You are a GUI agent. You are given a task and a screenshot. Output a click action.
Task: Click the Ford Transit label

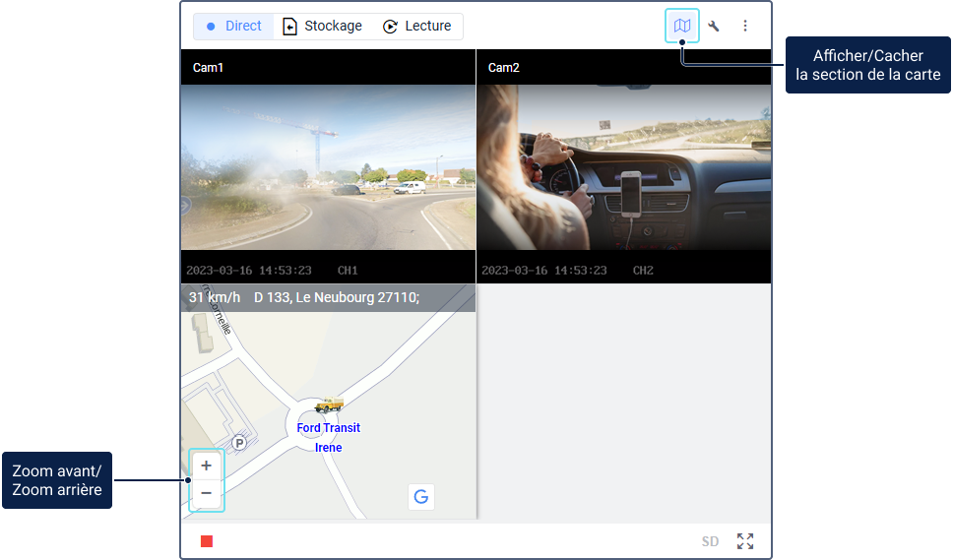(x=328, y=427)
